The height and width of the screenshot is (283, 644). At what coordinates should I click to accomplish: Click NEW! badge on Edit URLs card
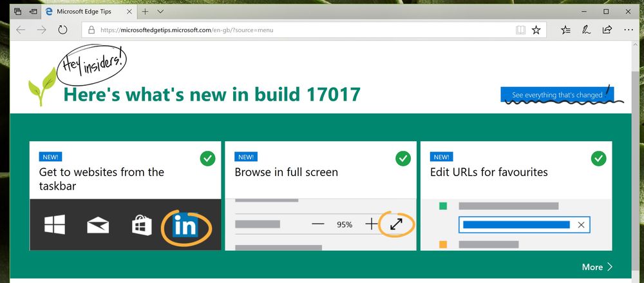point(442,157)
